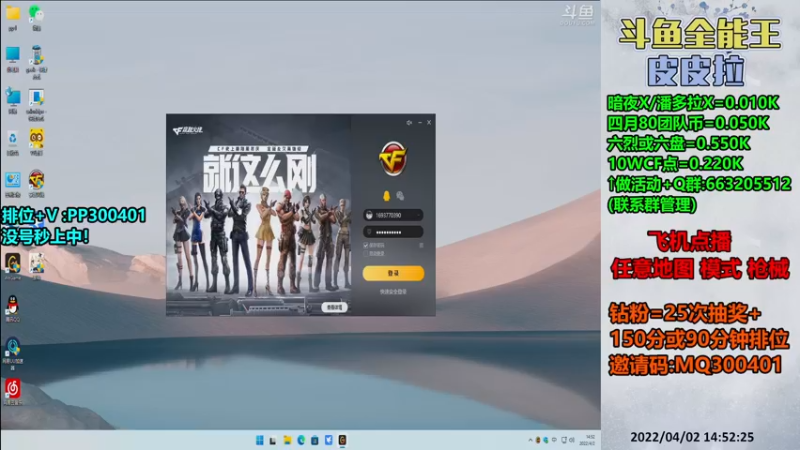Switch to the WeChat login method
This screenshot has width=800, height=450.
[x=400, y=196]
